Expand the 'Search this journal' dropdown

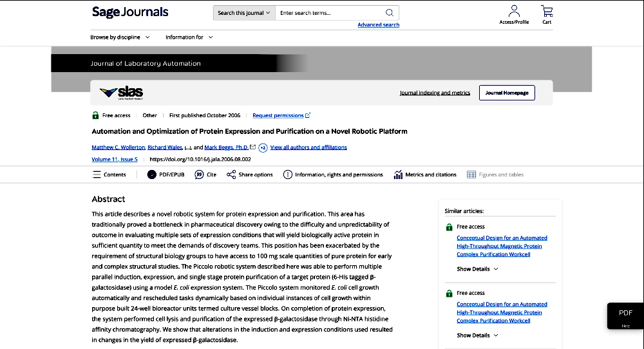point(244,13)
